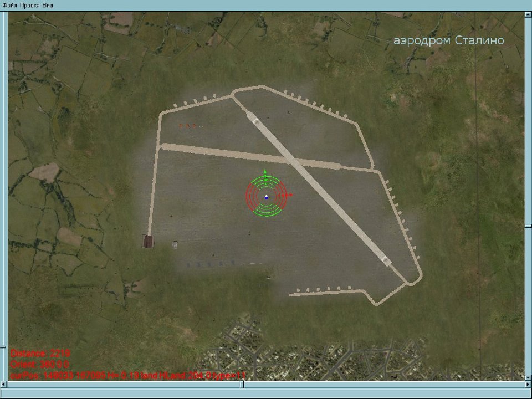Click the Orient readout text
The width and height of the screenshot is (532, 399).
[40, 365]
